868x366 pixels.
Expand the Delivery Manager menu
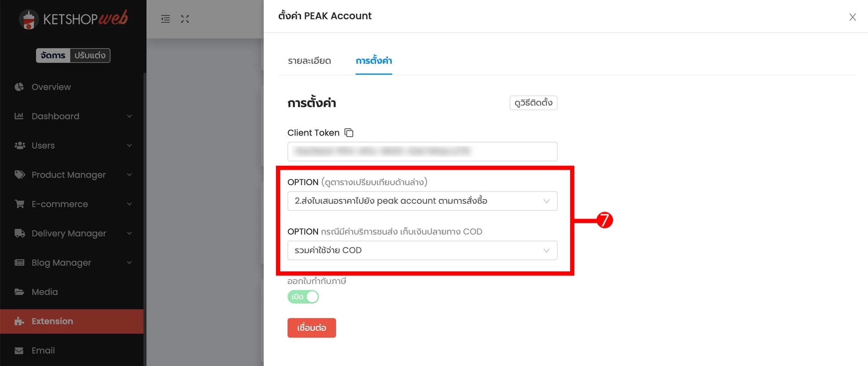tap(73, 233)
